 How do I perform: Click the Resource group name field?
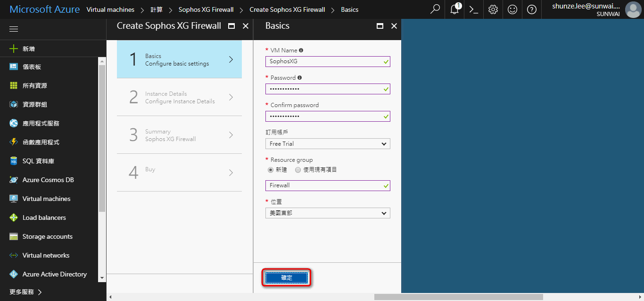(328, 185)
